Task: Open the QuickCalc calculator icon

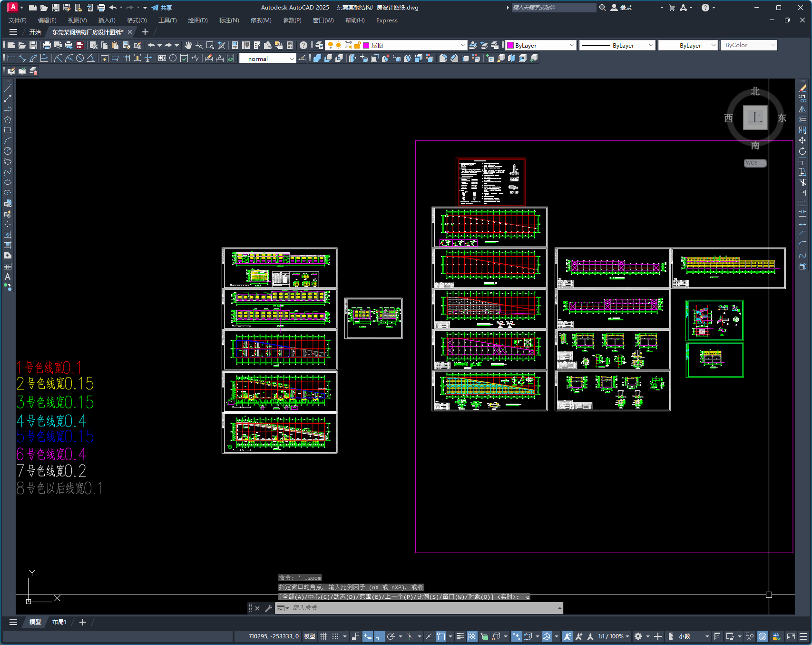Action: [x=290, y=45]
